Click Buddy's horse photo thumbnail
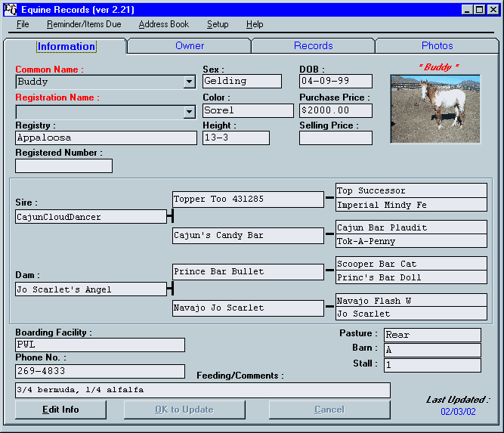The image size is (504, 433). click(x=435, y=109)
